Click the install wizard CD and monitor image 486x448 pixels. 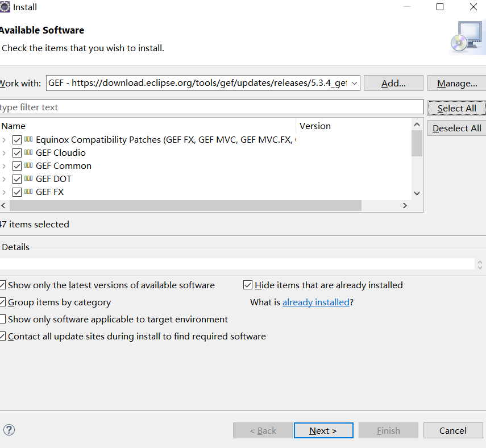click(x=467, y=37)
